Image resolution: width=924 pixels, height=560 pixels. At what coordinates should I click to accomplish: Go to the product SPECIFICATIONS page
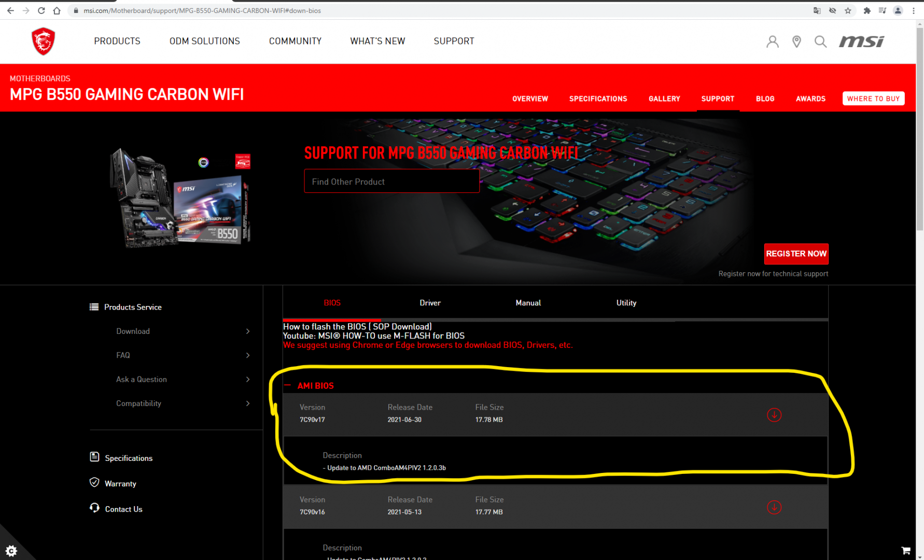(x=598, y=99)
